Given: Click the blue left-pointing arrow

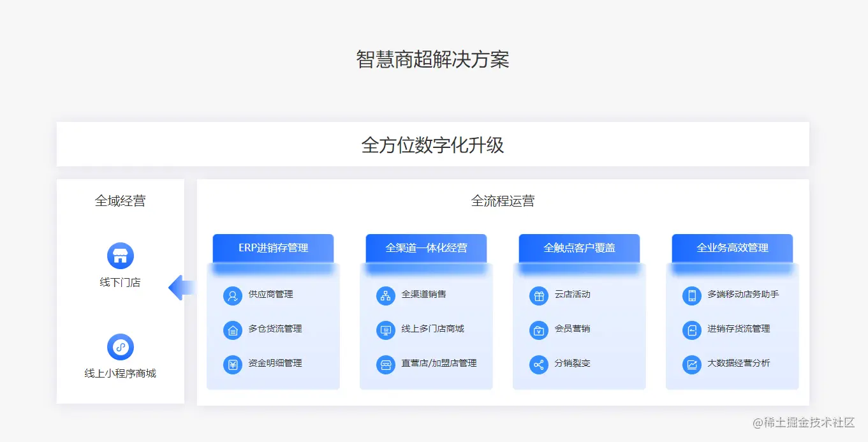Looking at the screenshot, I should pyautogui.click(x=182, y=288).
